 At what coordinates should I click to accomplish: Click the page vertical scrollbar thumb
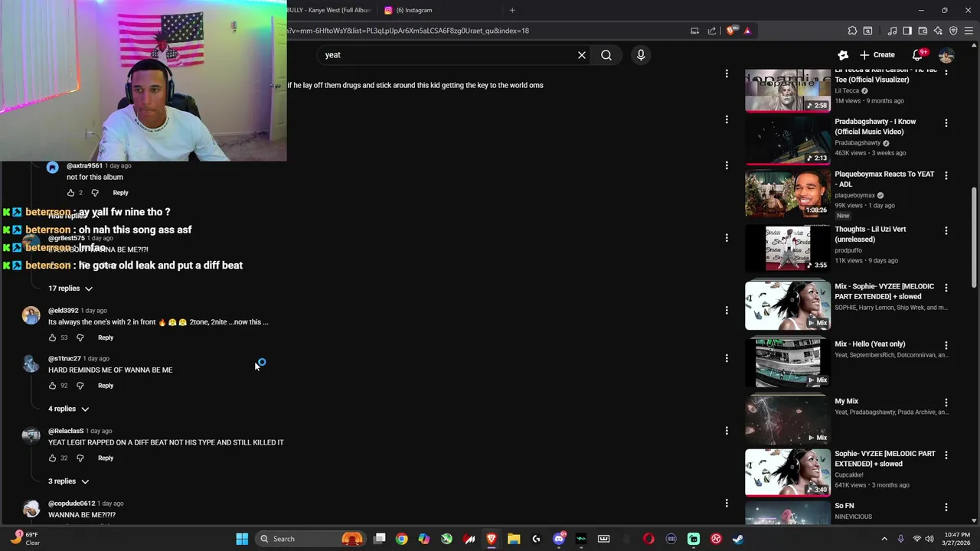pos(974,237)
